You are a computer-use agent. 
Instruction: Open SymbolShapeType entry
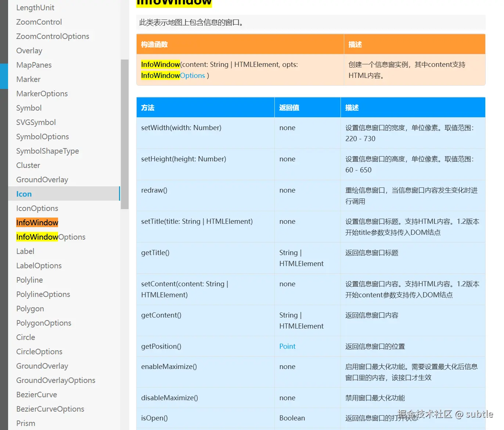pyautogui.click(x=47, y=151)
